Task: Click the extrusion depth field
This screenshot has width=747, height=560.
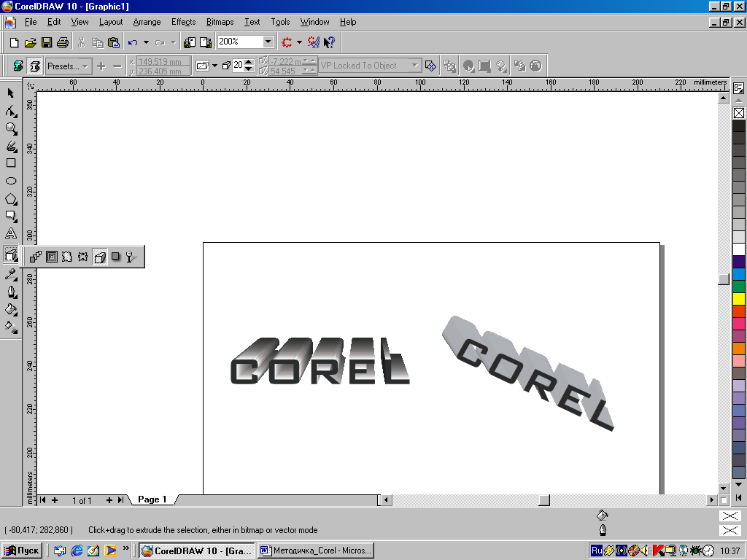Action: [239, 65]
